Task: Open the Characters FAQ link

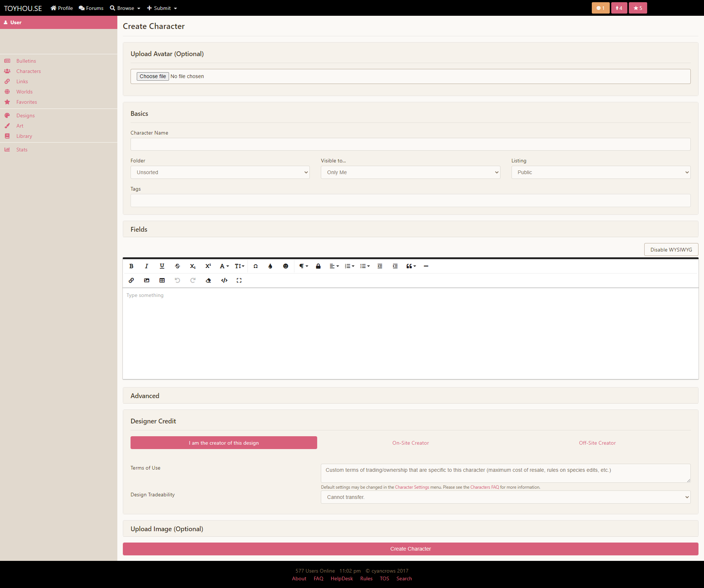Action: 484,487
